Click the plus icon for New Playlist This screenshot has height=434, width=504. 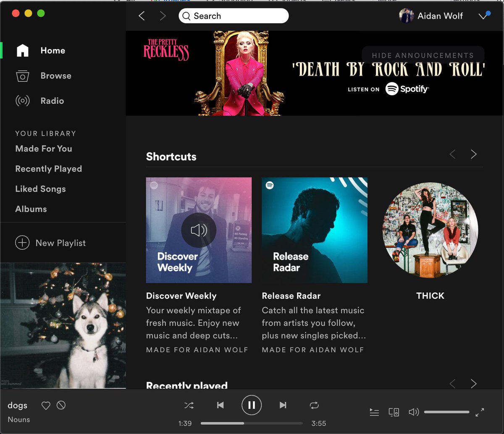click(22, 243)
